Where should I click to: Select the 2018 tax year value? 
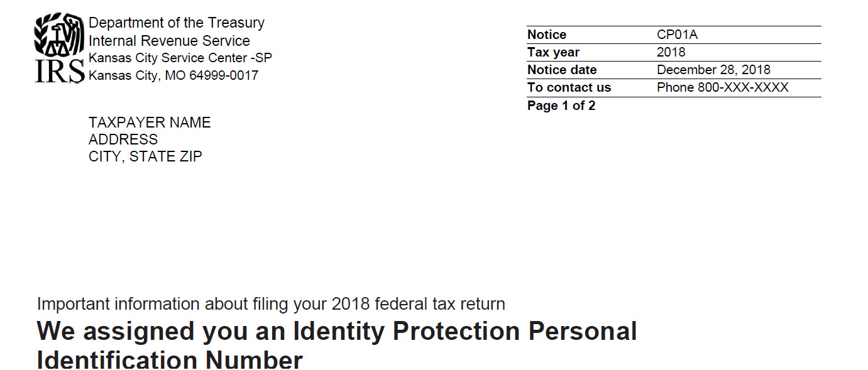pyautogui.click(x=671, y=52)
